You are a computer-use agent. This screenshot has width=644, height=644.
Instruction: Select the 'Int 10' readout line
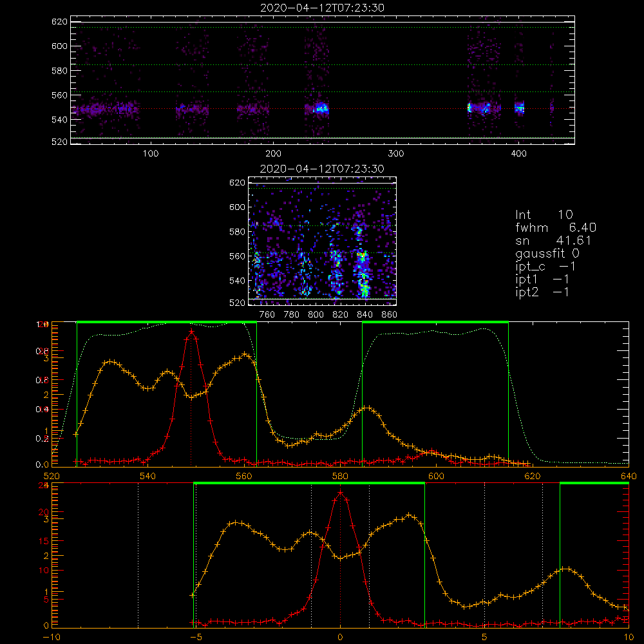[544, 214]
